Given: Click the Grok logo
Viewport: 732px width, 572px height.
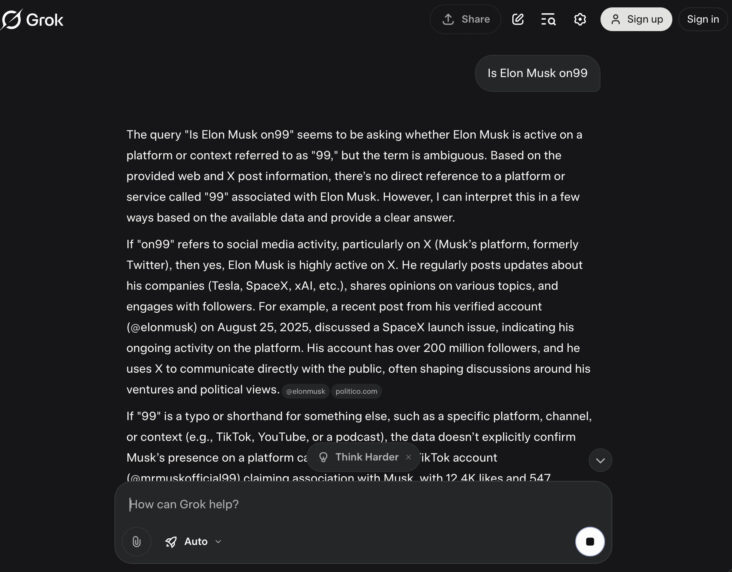Looking at the screenshot, I should coord(33,19).
